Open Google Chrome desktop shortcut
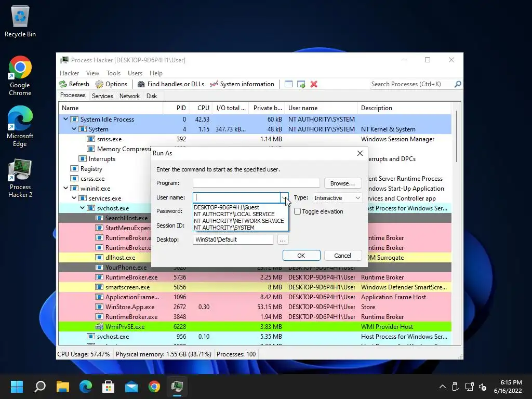This screenshot has width=532, height=399. [x=20, y=76]
